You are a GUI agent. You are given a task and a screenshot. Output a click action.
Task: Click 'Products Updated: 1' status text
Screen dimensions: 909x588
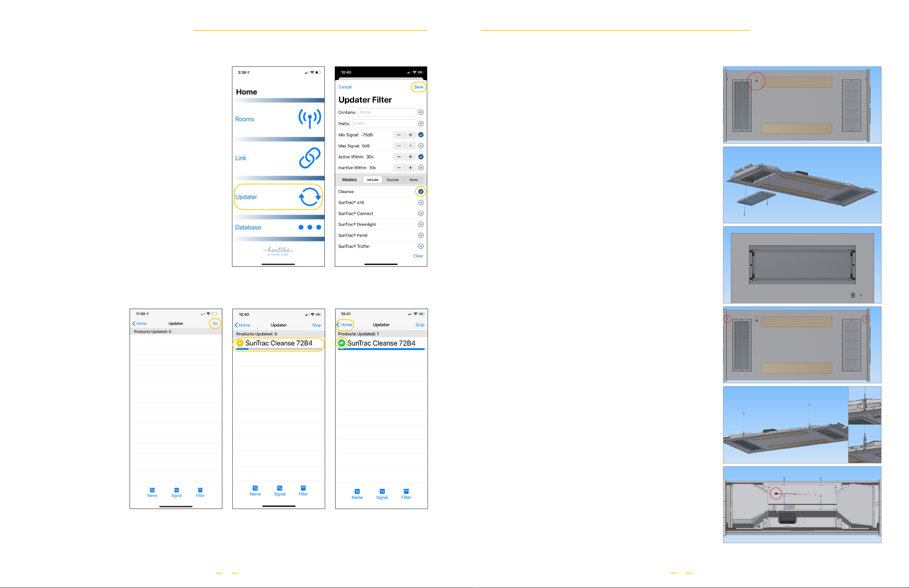pyautogui.click(x=358, y=334)
